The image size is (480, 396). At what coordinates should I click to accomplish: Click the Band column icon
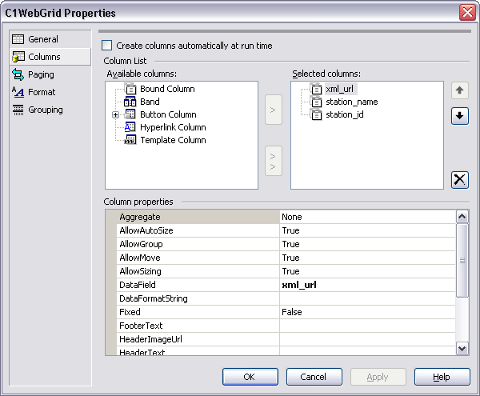pyautogui.click(x=130, y=101)
